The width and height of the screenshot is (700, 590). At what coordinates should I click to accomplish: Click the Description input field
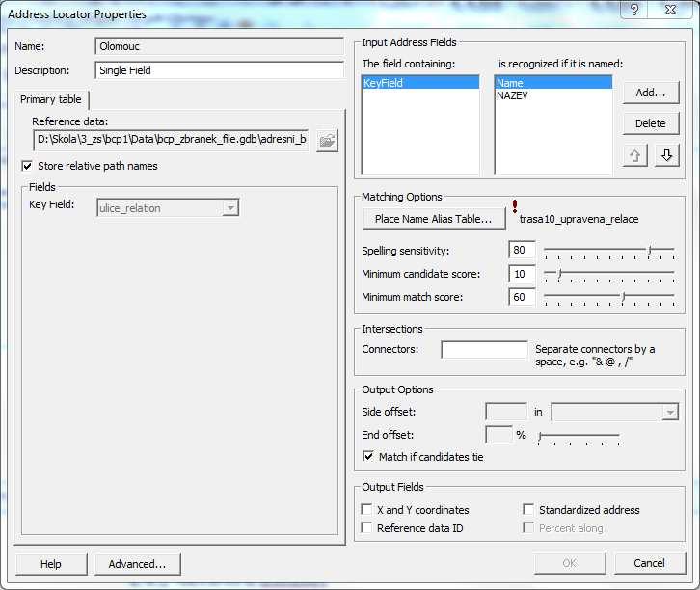tap(219, 70)
